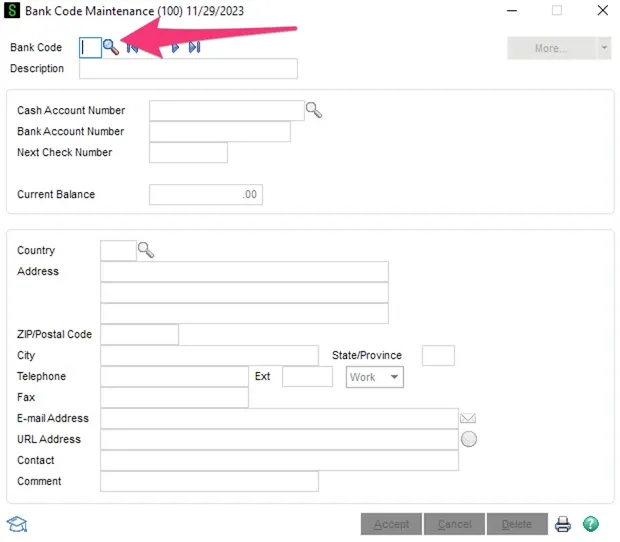Image resolution: width=620 pixels, height=542 pixels.
Task: Click into the Description field
Action: (x=188, y=69)
